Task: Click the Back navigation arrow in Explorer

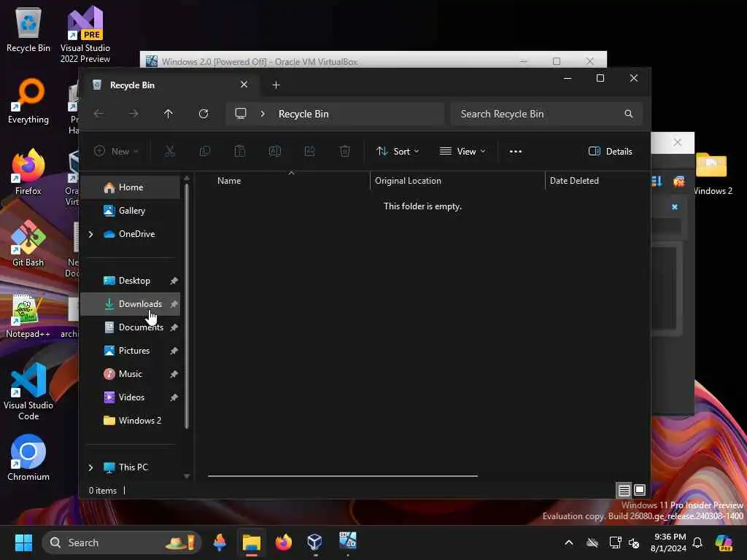Action: (99, 114)
